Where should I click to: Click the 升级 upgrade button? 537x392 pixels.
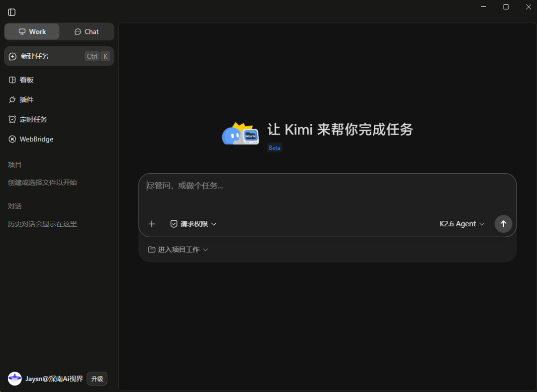[x=97, y=379]
